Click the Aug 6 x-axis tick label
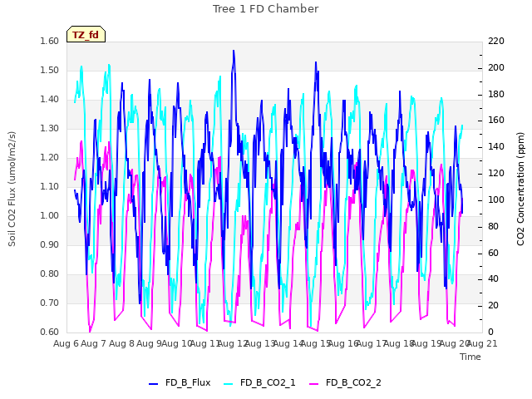The image size is (532, 399). coord(66,343)
